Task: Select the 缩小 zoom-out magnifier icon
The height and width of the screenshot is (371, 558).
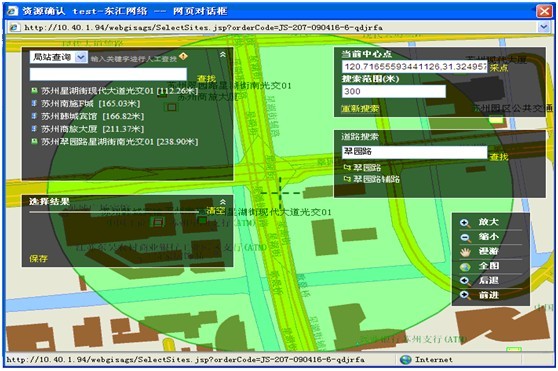Action: click(x=465, y=237)
